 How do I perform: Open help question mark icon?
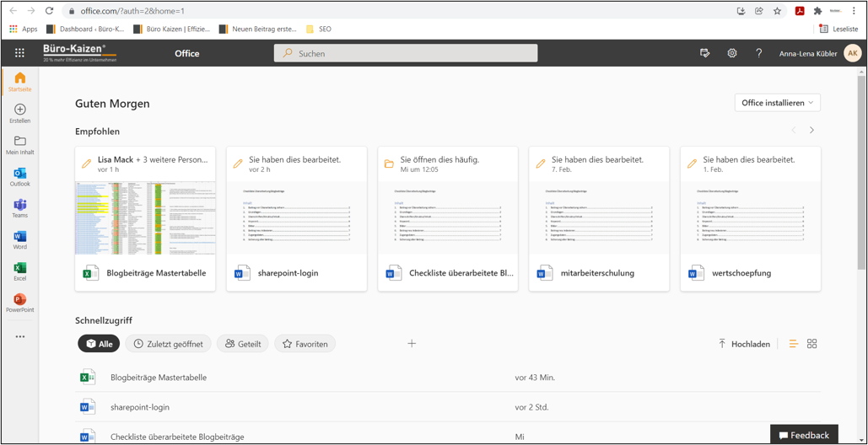pyautogui.click(x=759, y=53)
